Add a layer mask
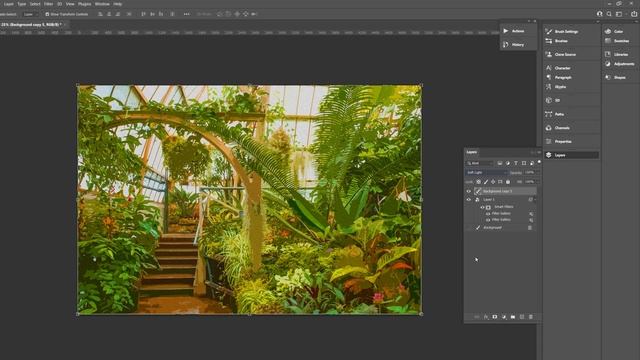 click(x=495, y=317)
